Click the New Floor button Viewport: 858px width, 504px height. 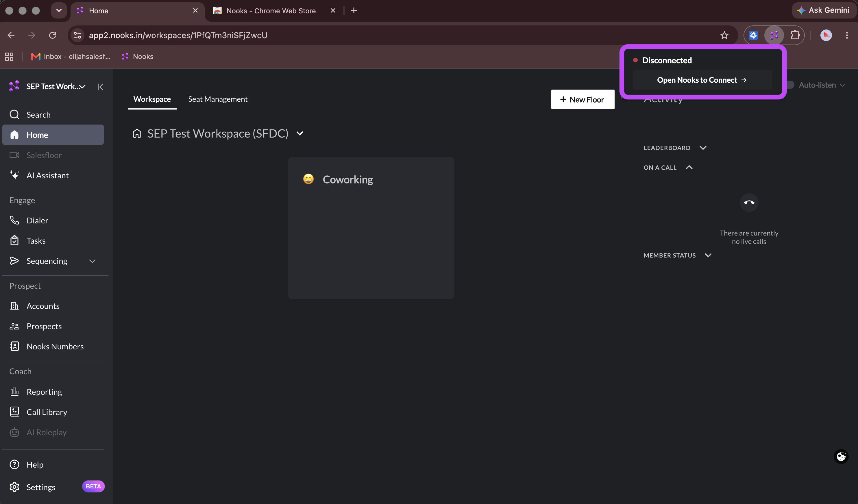[583, 99]
